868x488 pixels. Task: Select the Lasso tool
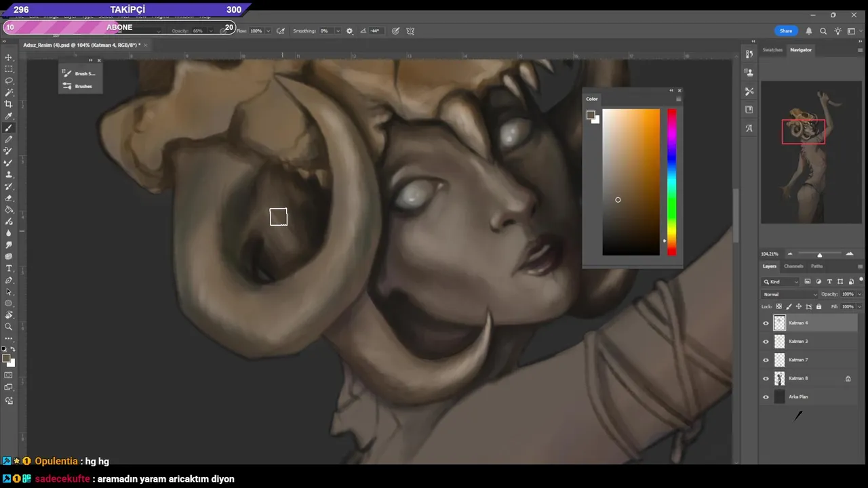click(9, 81)
